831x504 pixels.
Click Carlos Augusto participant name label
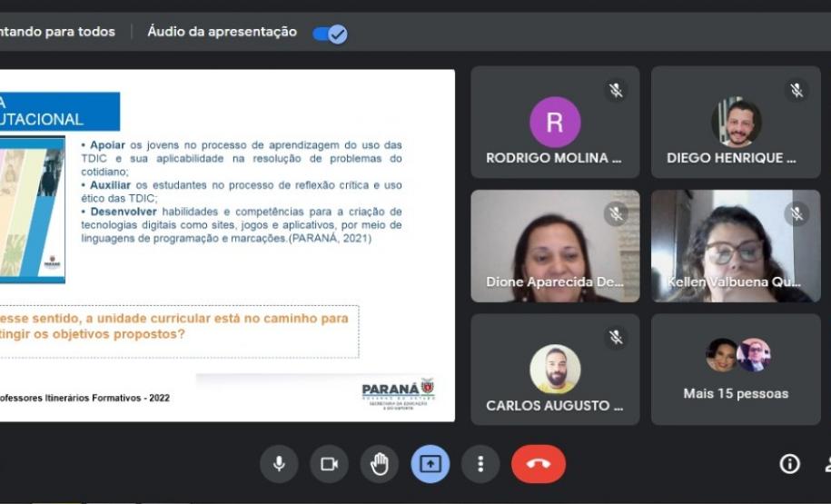(x=554, y=406)
